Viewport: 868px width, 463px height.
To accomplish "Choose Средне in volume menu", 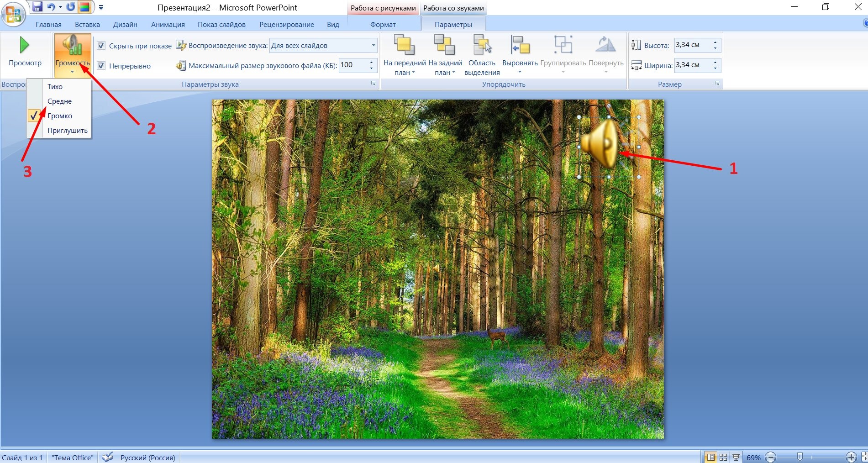I will [x=59, y=101].
